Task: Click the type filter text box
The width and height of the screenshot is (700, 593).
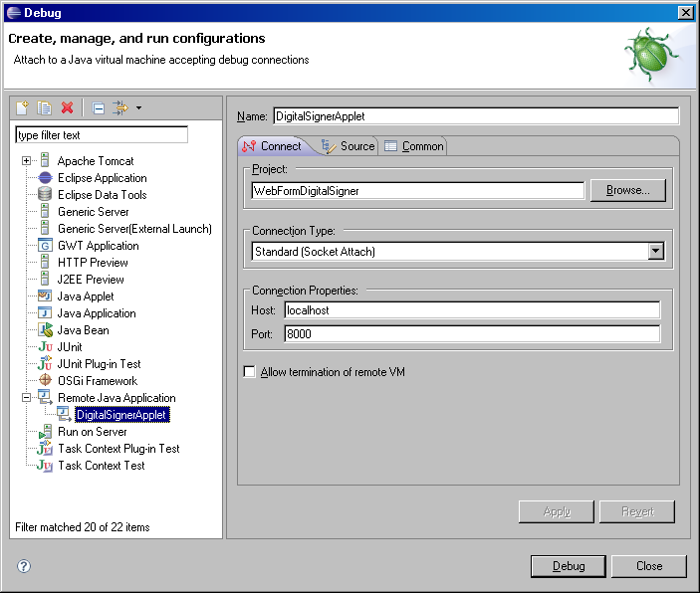Action: (102, 134)
